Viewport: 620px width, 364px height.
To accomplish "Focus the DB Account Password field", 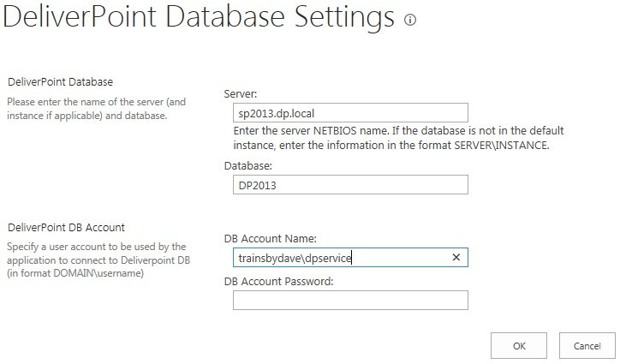I will [350, 301].
